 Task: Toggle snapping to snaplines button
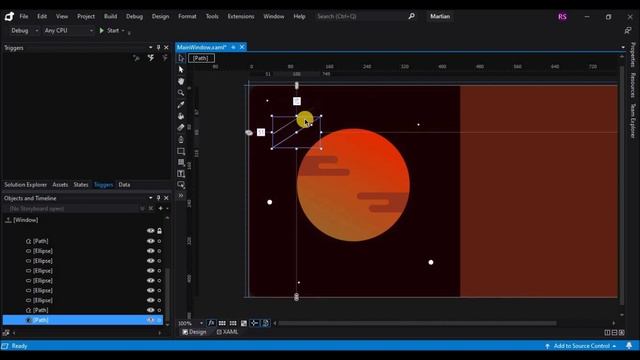click(254, 323)
